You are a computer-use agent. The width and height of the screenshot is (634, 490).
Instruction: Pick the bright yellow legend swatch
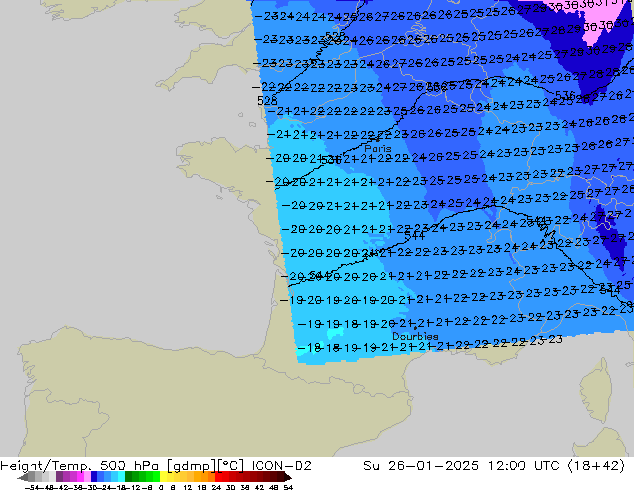point(163,476)
